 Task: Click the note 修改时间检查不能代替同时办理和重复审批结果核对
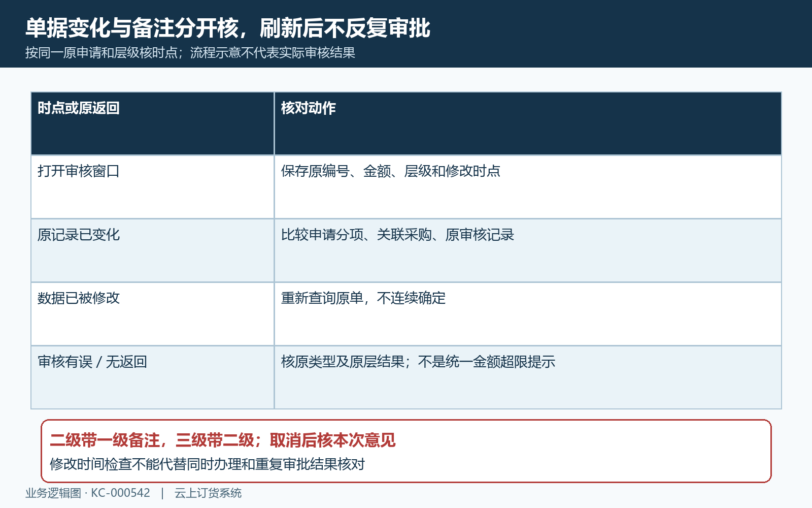pyautogui.click(x=207, y=464)
